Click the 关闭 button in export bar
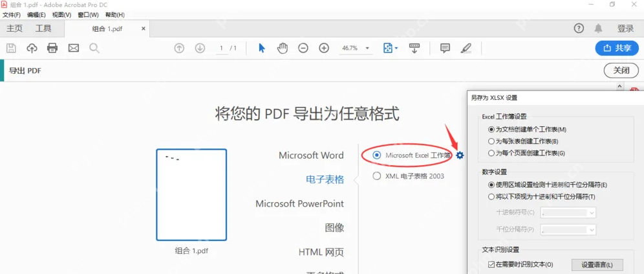Screen dimensions: 644x274 tap(621, 71)
